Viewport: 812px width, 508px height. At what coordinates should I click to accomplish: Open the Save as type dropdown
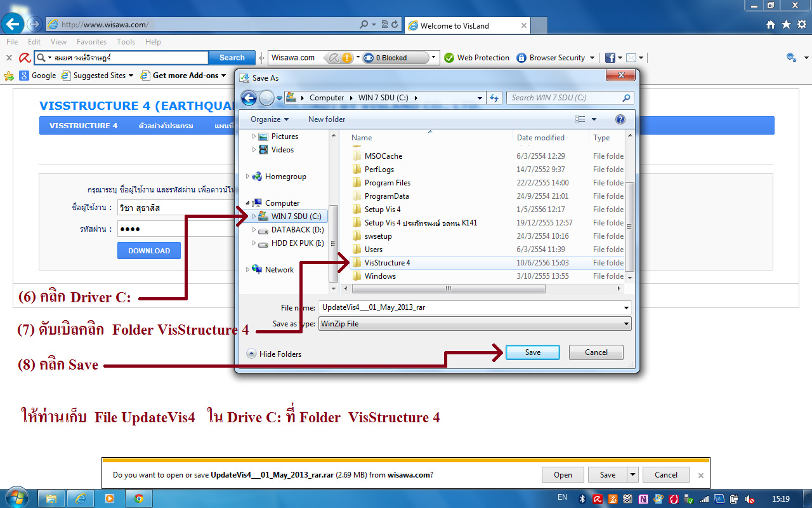[x=475, y=324]
